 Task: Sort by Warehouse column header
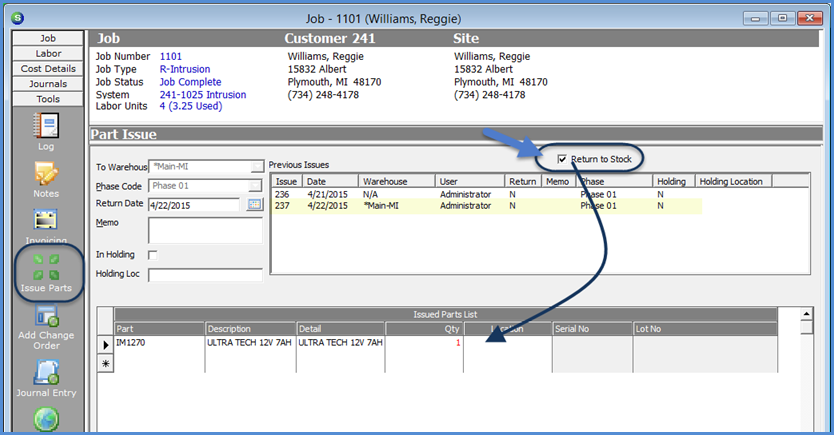pyautogui.click(x=397, y=181)
